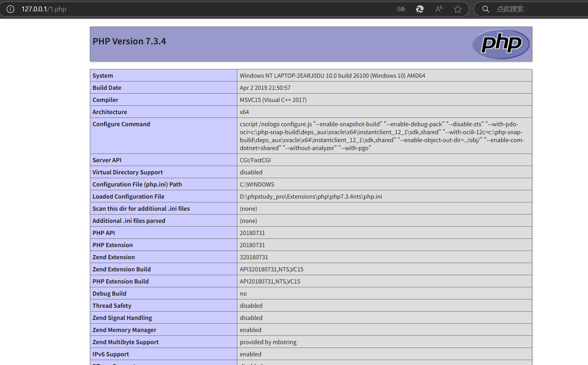The width and height of the screenshot is (588, 365).
Task: Click the provided by mbstring value
Action: [268, 342]
